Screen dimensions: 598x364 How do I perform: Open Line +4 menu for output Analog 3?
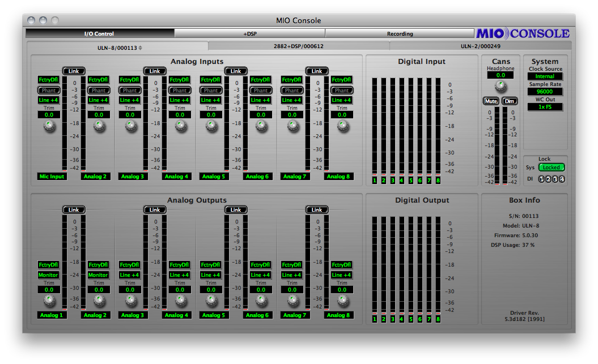[x=130, y=275]
